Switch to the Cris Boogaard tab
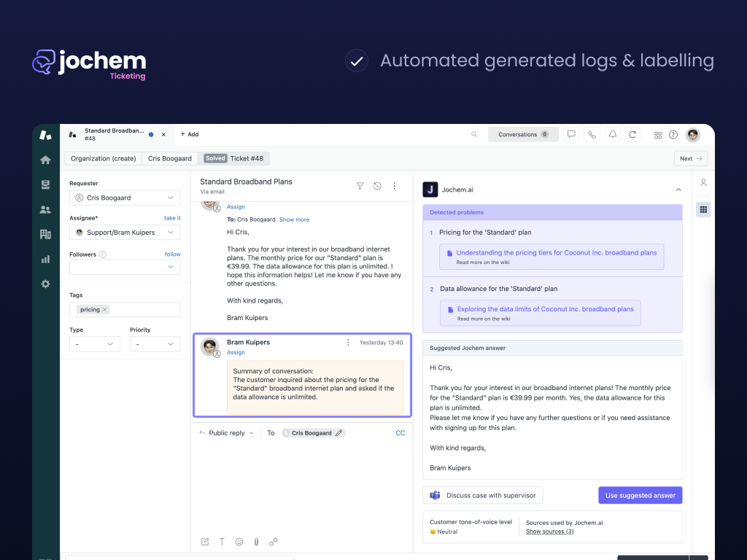This screenshot has height=560, width=747. (x=170, y=158)
